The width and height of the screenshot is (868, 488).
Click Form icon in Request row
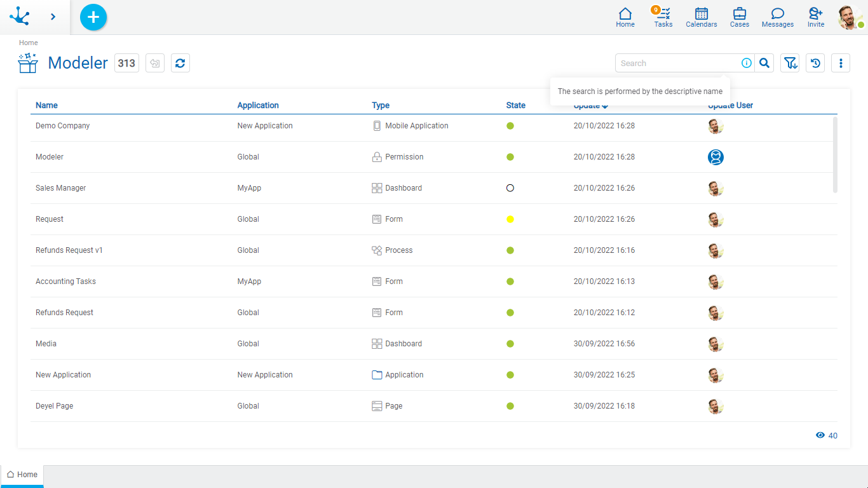coord(377,219)
